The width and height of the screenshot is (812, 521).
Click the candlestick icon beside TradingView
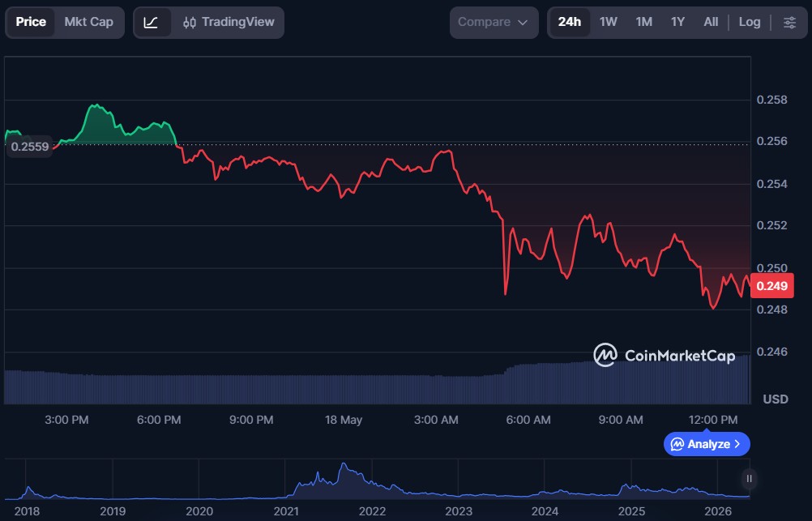tap(190, 22)
